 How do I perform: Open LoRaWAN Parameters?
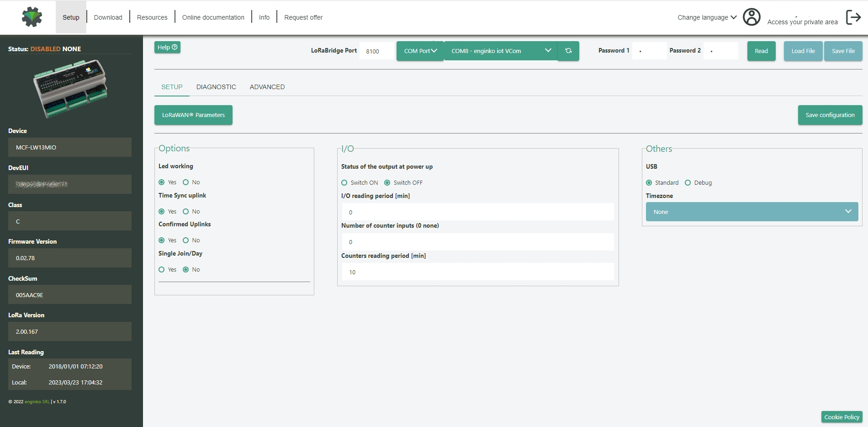193,115
